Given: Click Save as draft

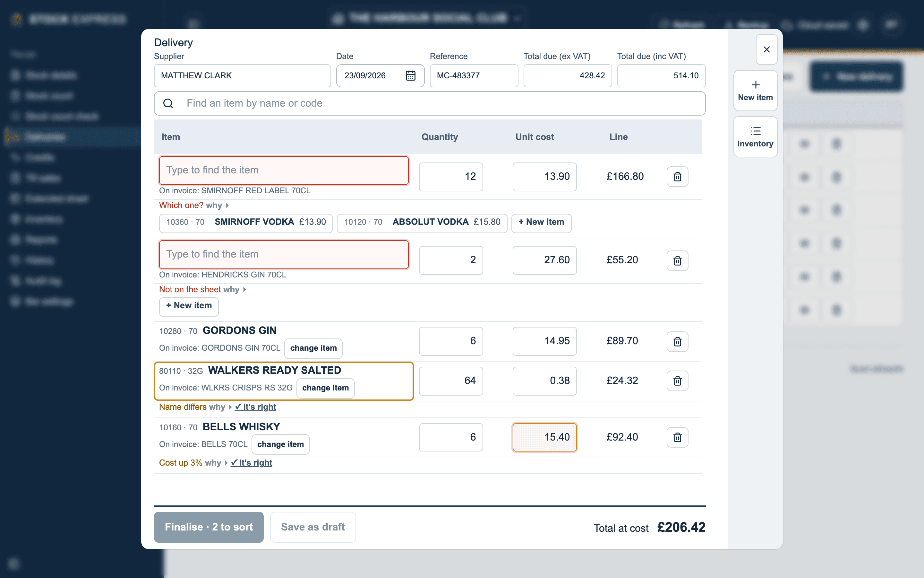Looking at the screenshot, I should tap(313, 527).
